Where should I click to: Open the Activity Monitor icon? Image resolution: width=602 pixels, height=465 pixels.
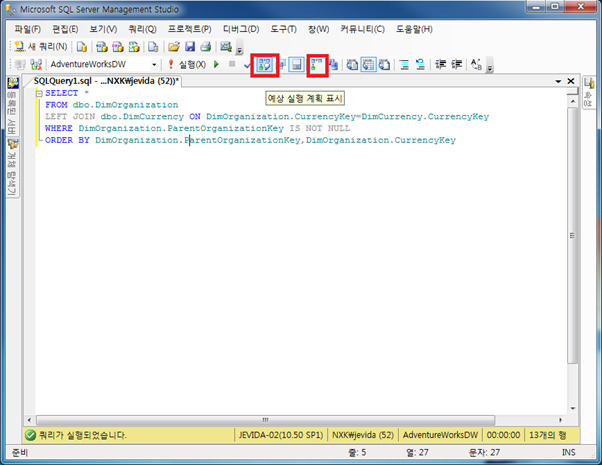click(x=226, y=47)
